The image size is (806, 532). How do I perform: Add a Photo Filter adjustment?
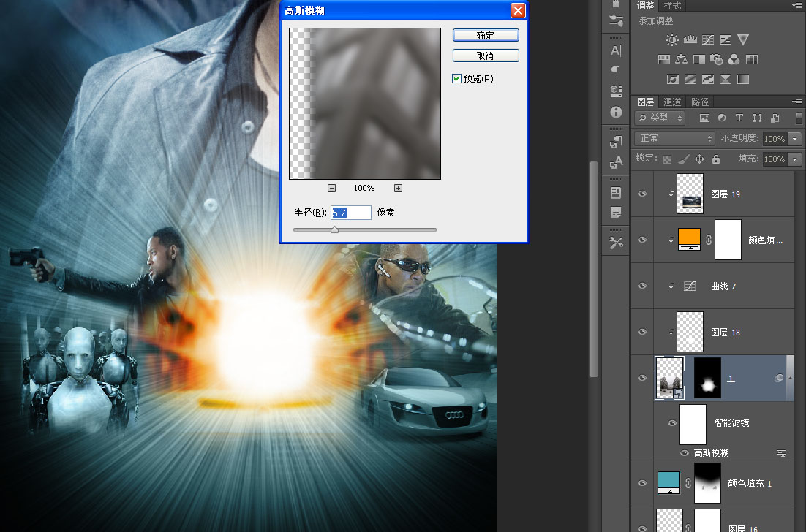point(717,60)
